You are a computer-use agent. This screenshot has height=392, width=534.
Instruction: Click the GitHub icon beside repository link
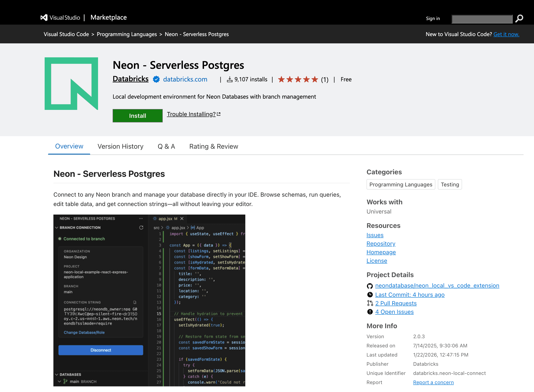(x=370, y=286)
